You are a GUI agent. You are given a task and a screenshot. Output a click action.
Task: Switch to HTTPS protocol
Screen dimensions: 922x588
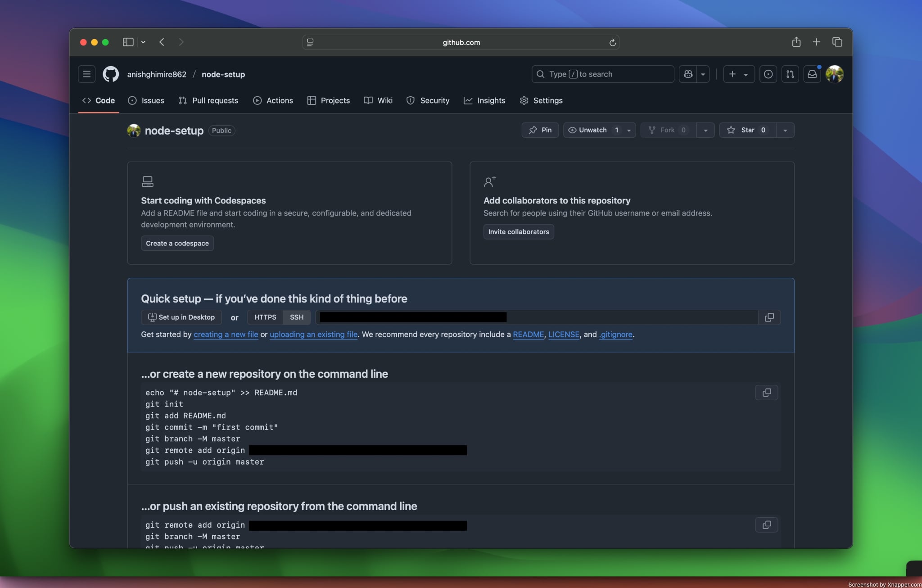tap(265, 317)
